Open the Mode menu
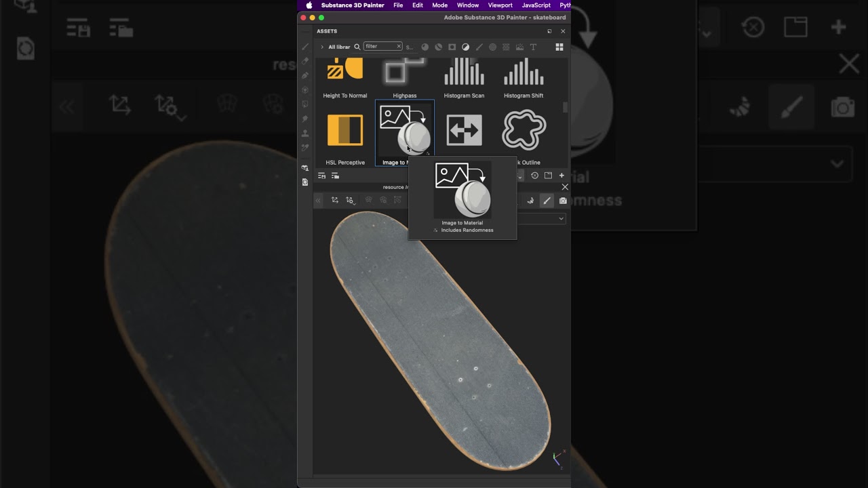The width and height of the screenshot is (868, 488). [x=440, y=5]
